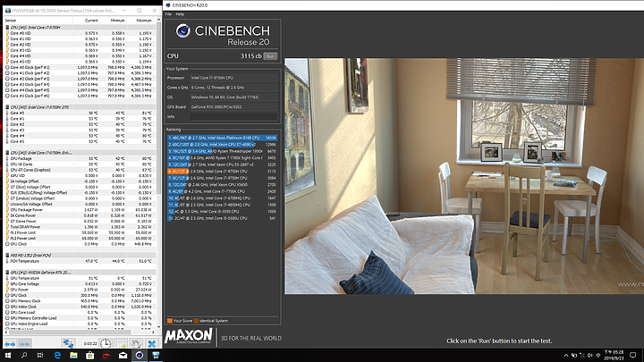Open the Cinebench File menu

(168, 14)
